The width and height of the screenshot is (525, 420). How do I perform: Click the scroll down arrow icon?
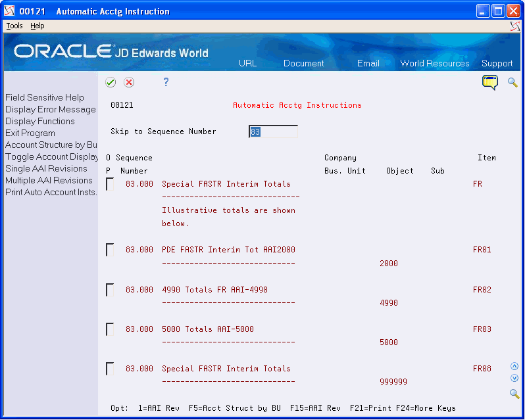(514, 378)
